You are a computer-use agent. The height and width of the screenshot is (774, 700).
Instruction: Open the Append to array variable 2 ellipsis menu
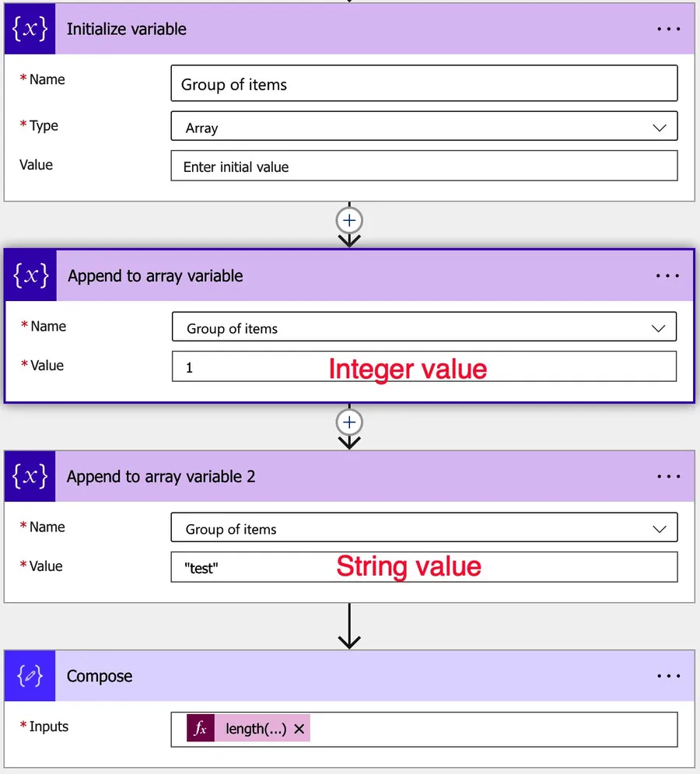(668, 476)
